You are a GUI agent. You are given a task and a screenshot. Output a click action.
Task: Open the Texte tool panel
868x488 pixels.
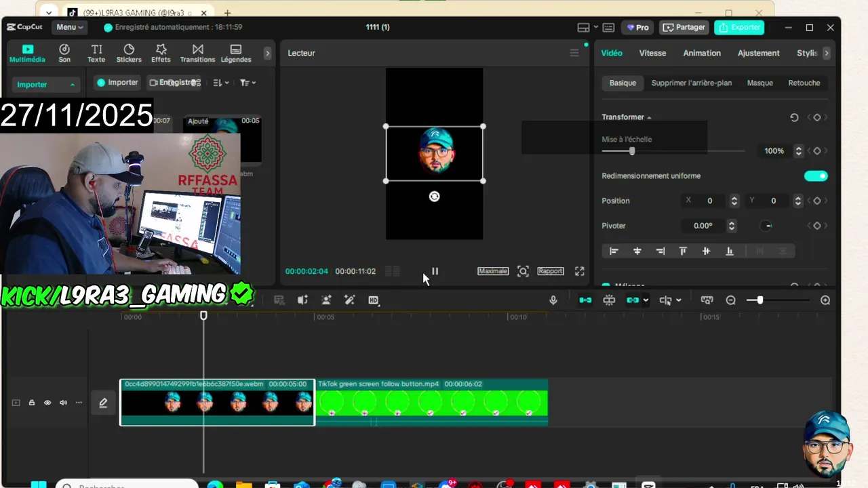coord(96,54)
